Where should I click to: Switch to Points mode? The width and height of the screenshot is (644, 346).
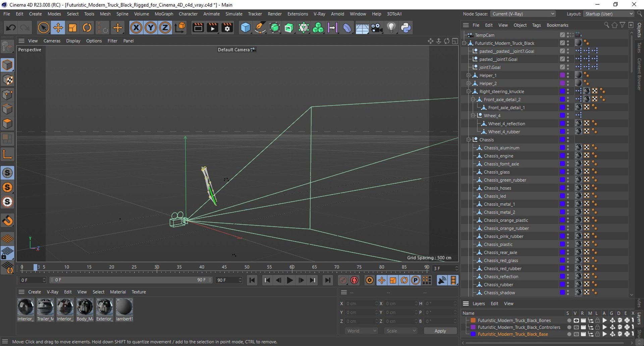pos(7,95)
